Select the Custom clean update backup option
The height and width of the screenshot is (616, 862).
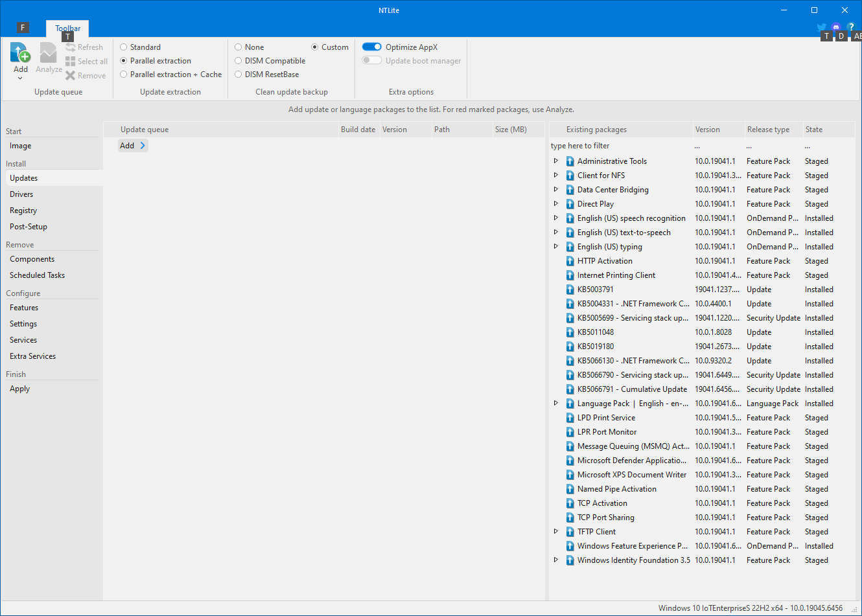click(314, 47)
